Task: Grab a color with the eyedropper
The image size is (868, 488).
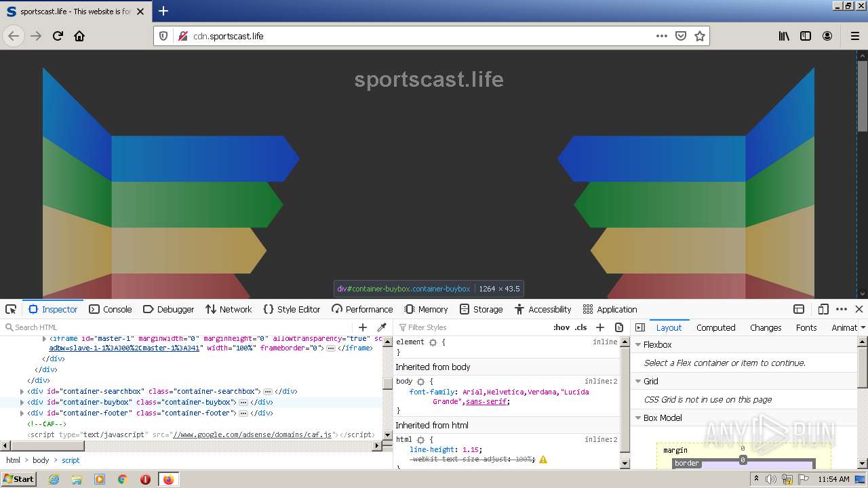Action: (382, 327)
